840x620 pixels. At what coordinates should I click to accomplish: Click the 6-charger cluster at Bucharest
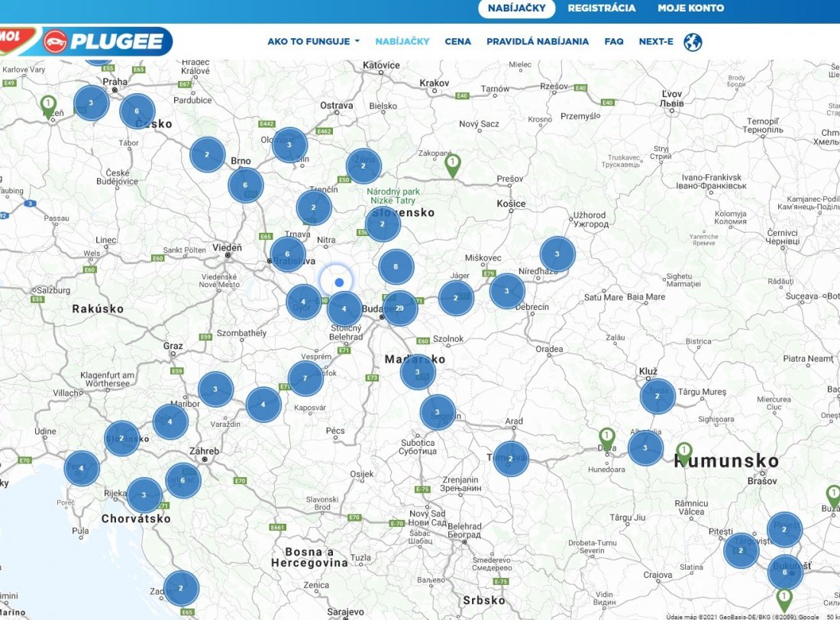(x=785, y=572)
